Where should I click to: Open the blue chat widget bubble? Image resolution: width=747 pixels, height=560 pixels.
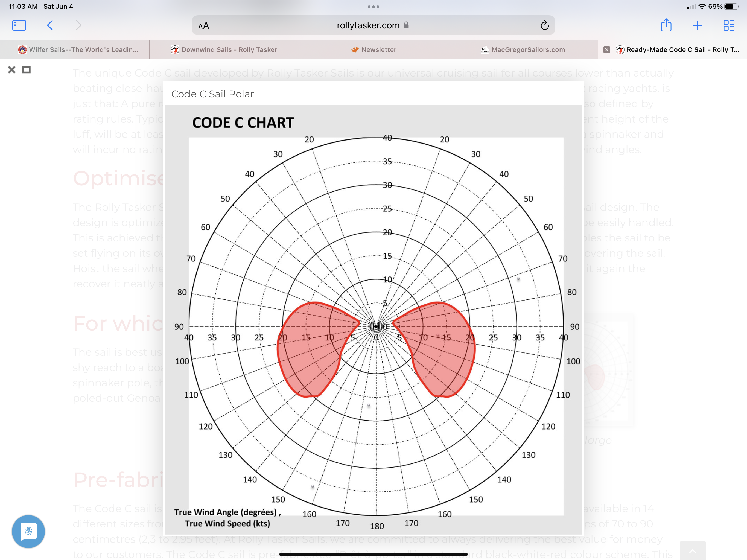28,531
